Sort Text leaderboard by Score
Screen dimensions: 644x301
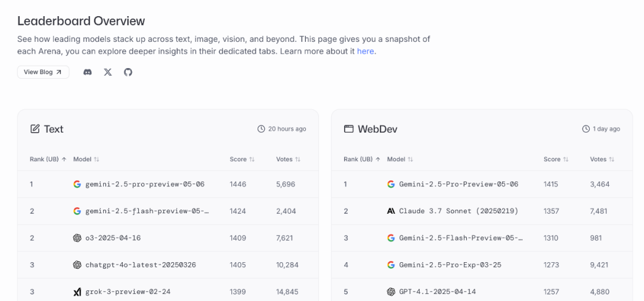[242, 159]
